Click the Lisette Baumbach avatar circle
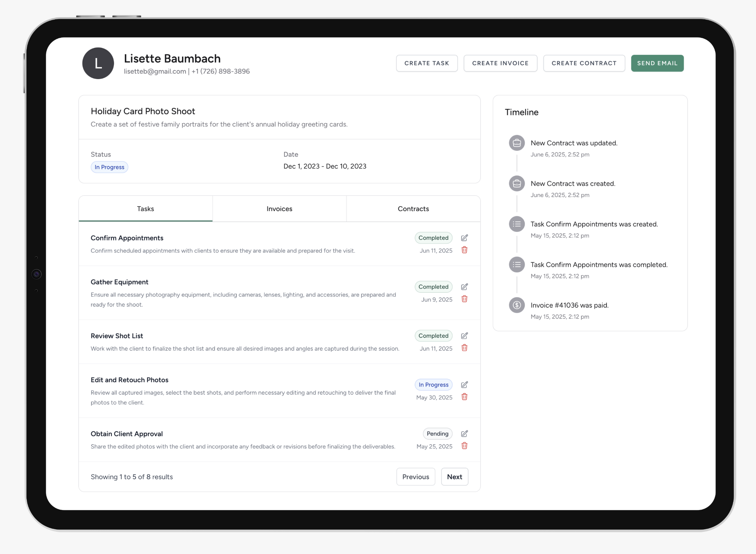756x554 pixels. point(98,63)
